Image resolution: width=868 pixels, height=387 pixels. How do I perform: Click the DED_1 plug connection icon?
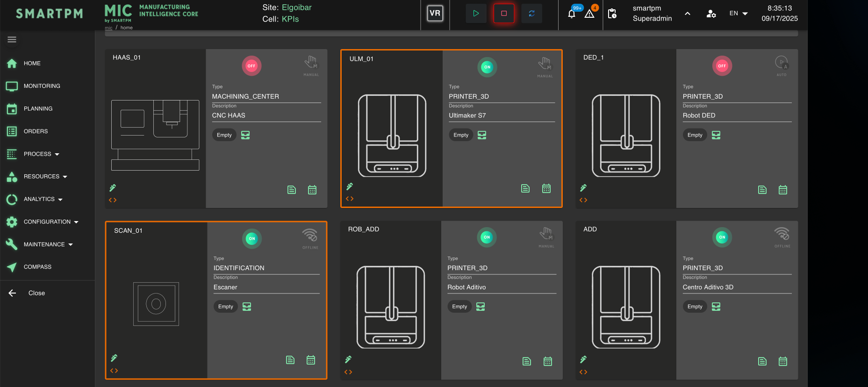(x=583, y=188)
